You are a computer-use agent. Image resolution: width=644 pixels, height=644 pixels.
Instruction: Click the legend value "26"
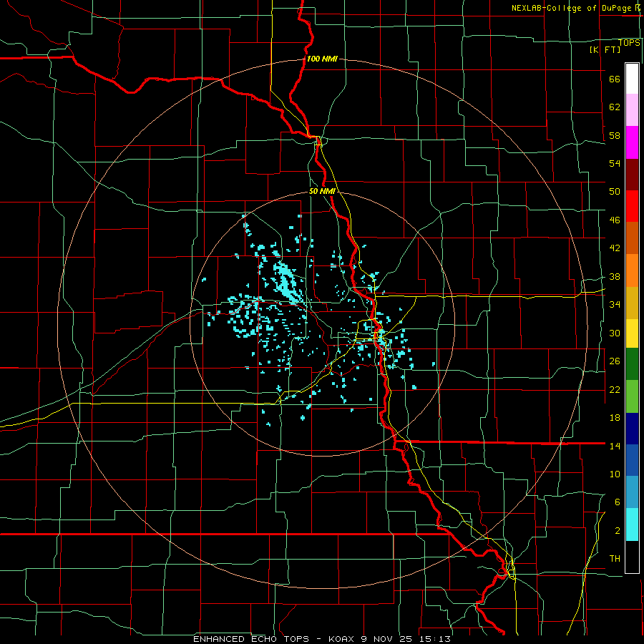tap(615, 361)
